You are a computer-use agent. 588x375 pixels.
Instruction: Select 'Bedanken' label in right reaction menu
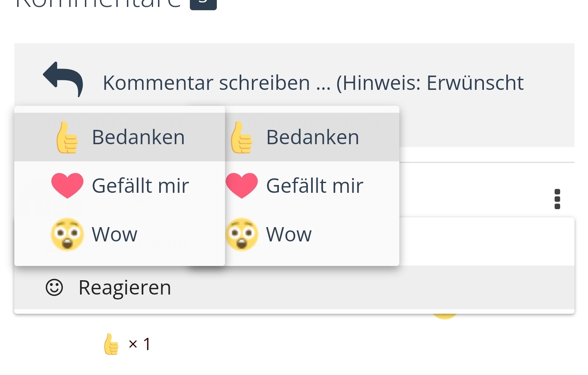click(x=312, y=137)
